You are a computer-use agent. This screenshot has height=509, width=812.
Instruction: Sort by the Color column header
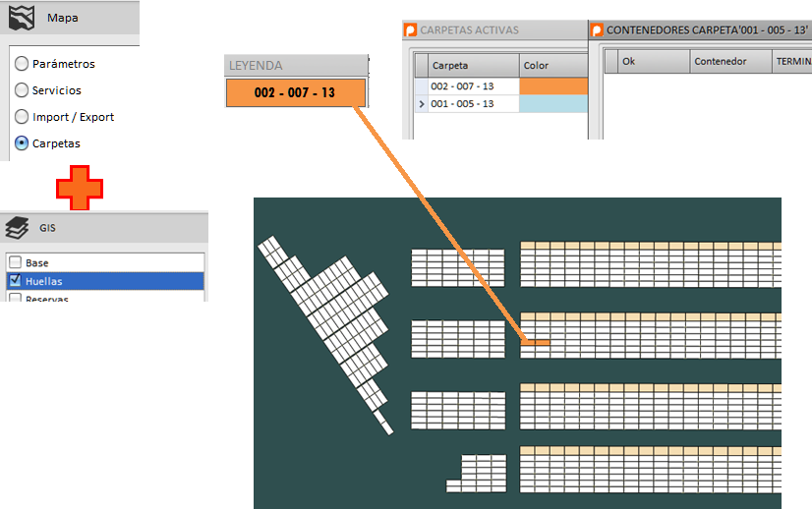pyautogui.click(x=552, y=65)
